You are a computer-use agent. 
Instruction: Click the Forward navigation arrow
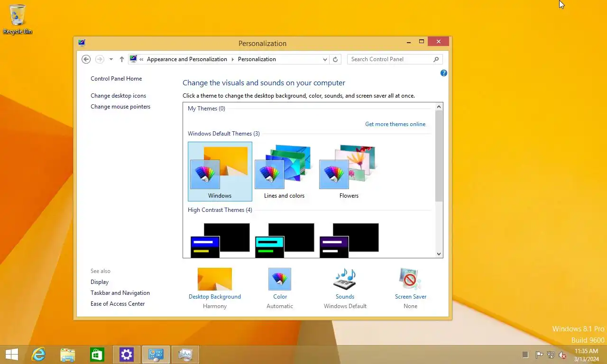point(100,59)
